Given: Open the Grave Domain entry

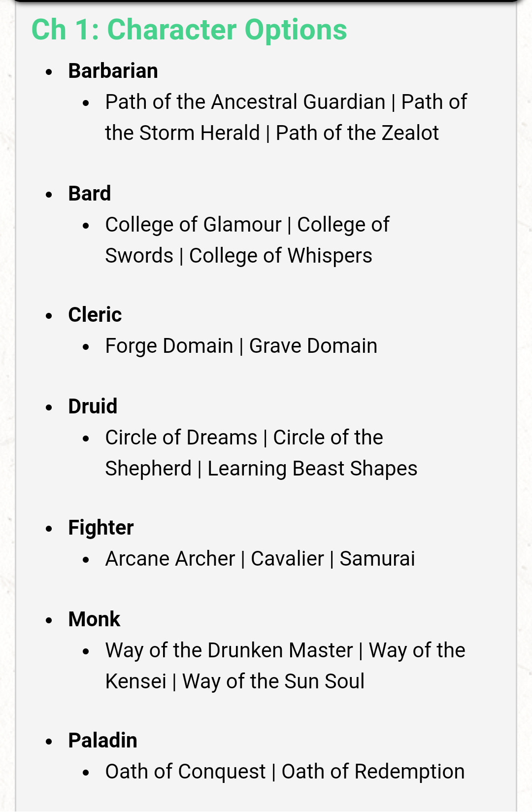Looking at the screenshot, I should [x=313, y=346].
